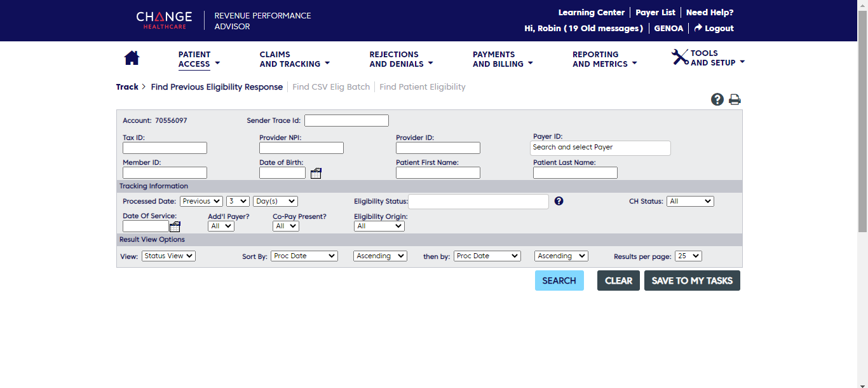
Task: Click the Tools and Setup wrench icon
Action: (680, 57)
